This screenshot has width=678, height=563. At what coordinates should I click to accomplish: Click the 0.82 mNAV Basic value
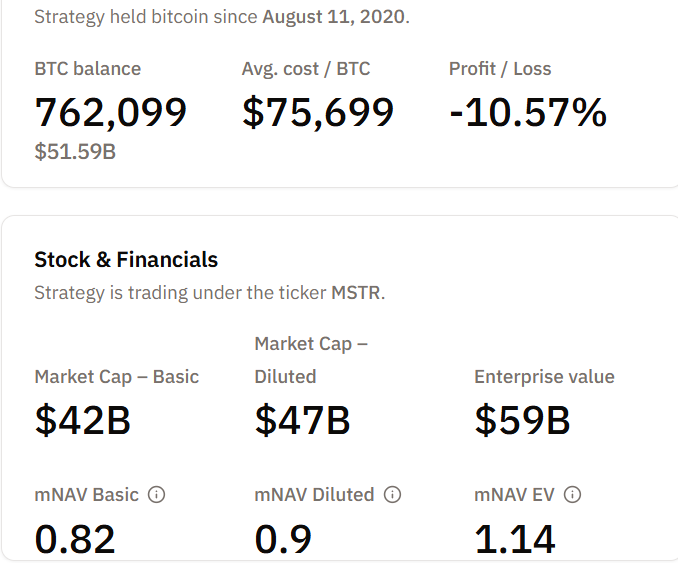(x=75, y=540)
